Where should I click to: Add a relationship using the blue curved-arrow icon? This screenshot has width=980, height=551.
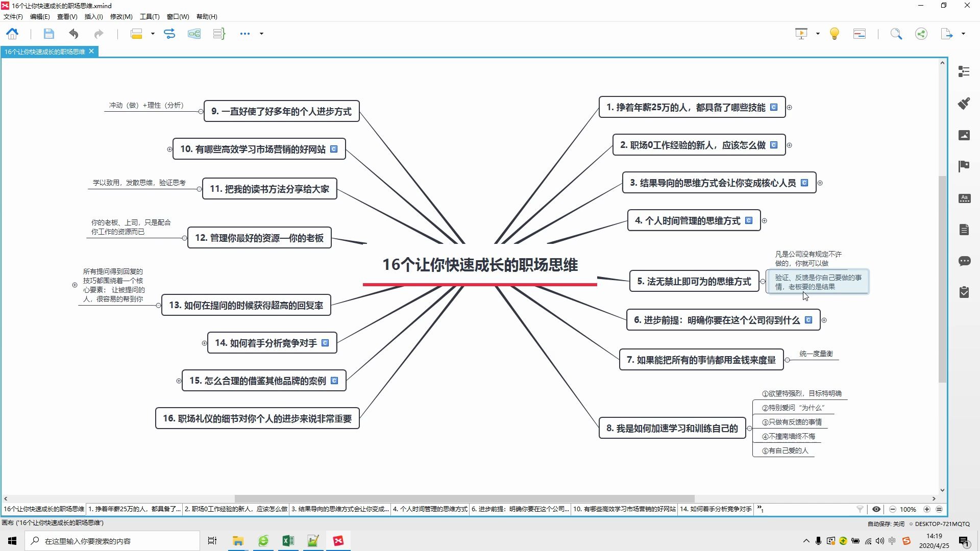coord(169,34)
